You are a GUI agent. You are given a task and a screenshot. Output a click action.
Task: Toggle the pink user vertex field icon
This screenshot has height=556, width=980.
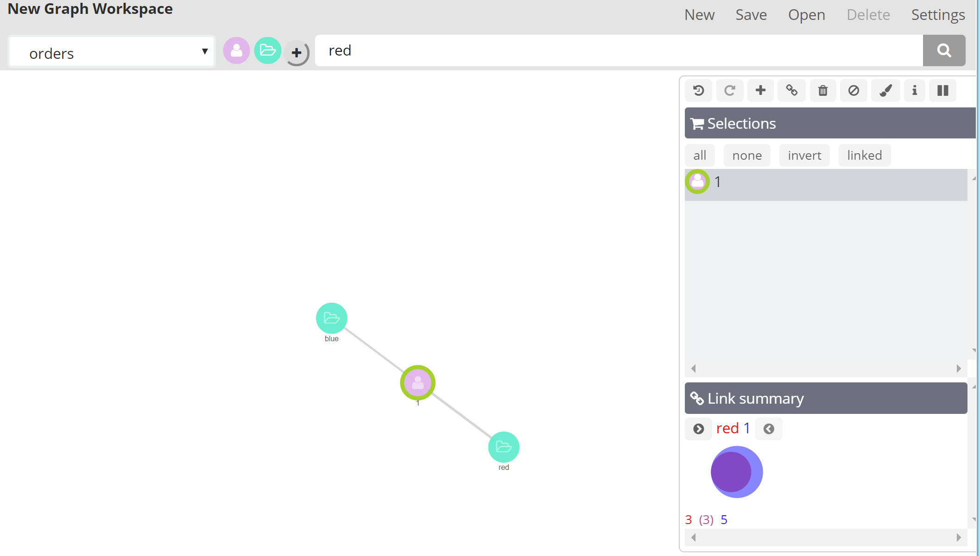236,50
